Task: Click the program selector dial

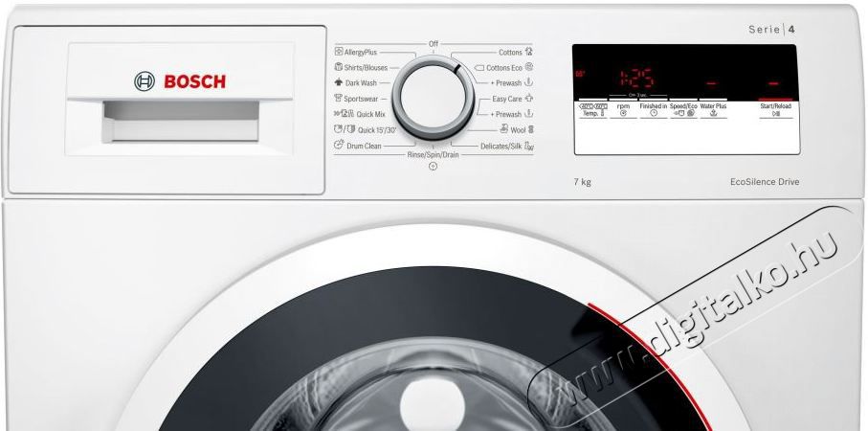Action: pos(433,98)
